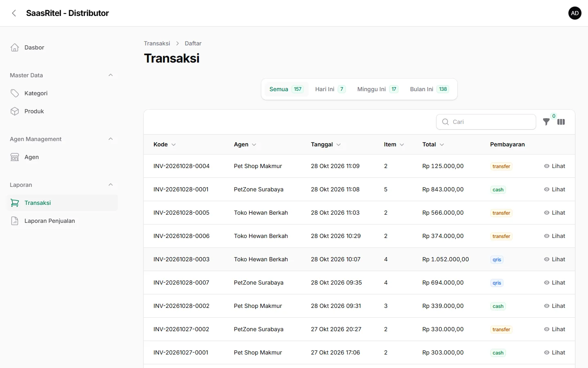Focus the Cari search field

pyautogui.click(x=486, y=122)
